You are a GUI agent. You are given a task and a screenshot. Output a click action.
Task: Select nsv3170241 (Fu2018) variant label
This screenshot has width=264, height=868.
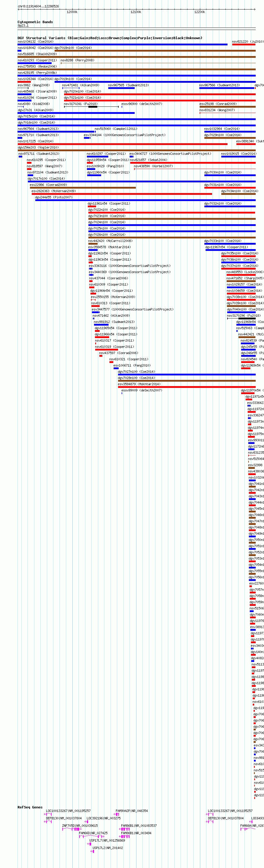(80, 104)
